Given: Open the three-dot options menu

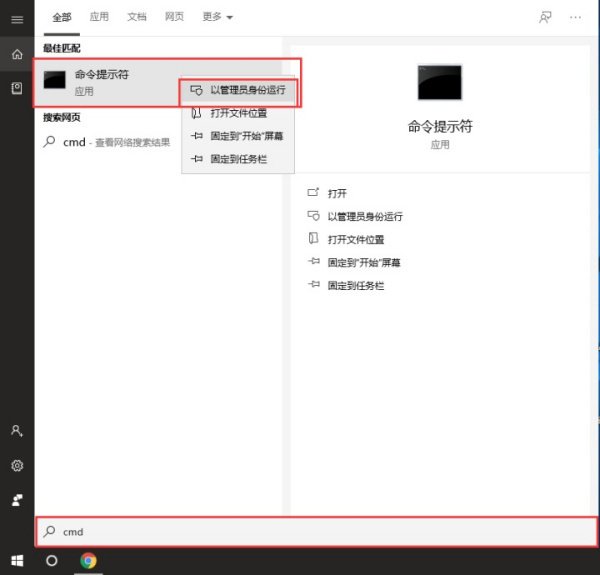Looking at the screenshot, I should coord(575,17).
